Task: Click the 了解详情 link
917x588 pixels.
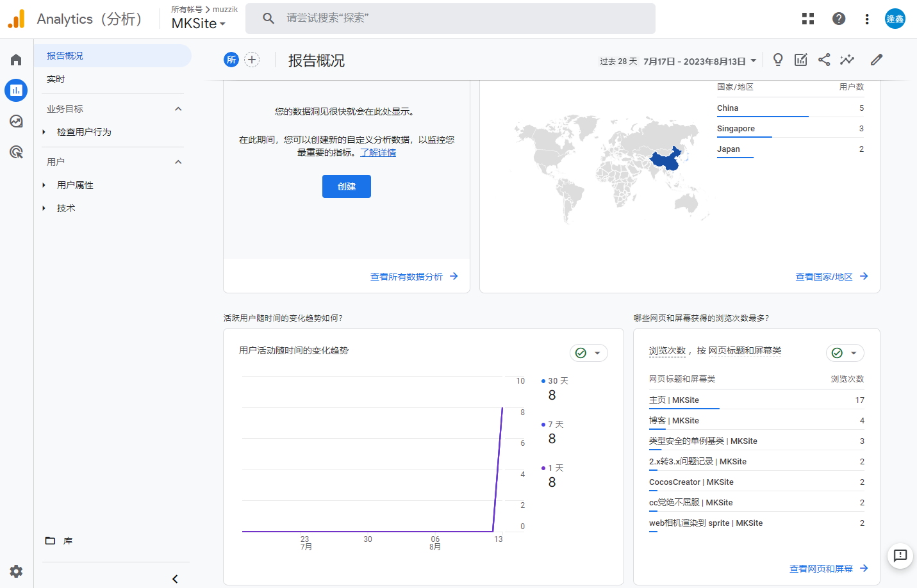Action: tap(378, 152)
